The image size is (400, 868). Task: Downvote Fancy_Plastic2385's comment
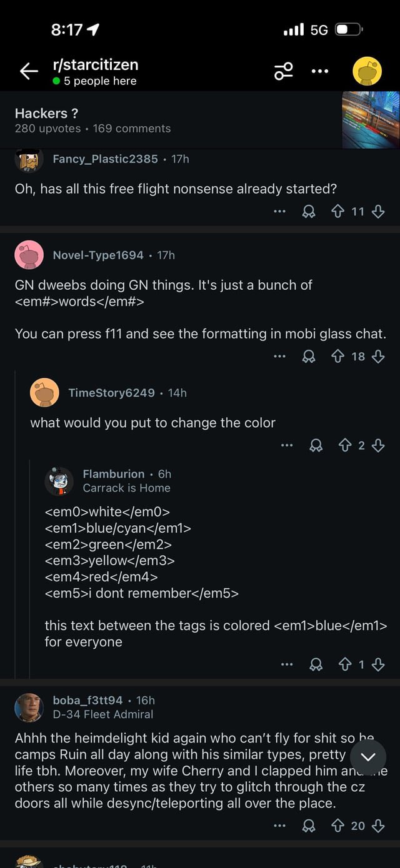[378, 212]
